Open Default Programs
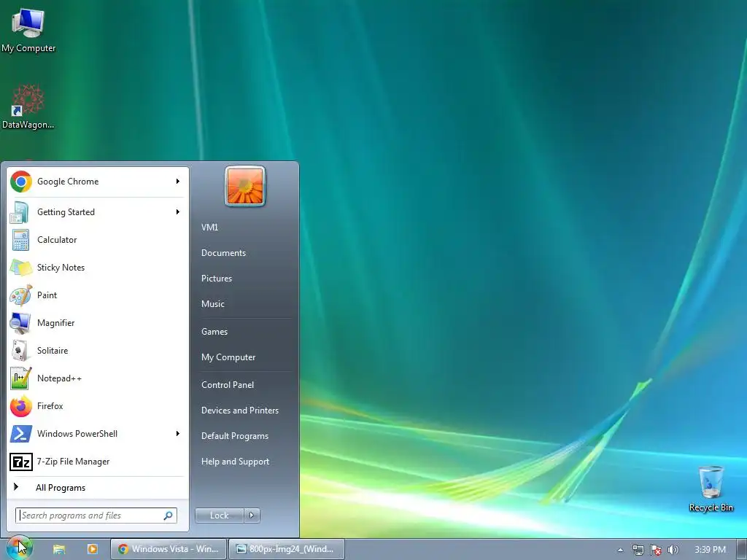 coord(234,436)
